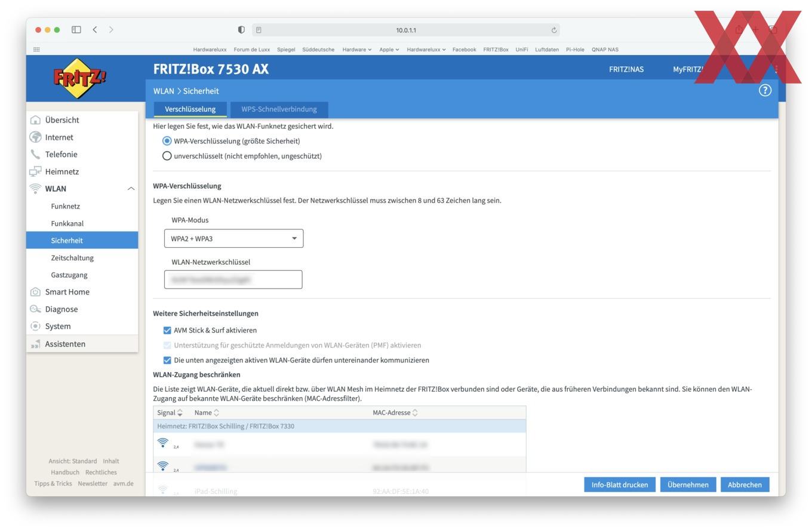Click the reader page icon in address bar

coord(259,30)
